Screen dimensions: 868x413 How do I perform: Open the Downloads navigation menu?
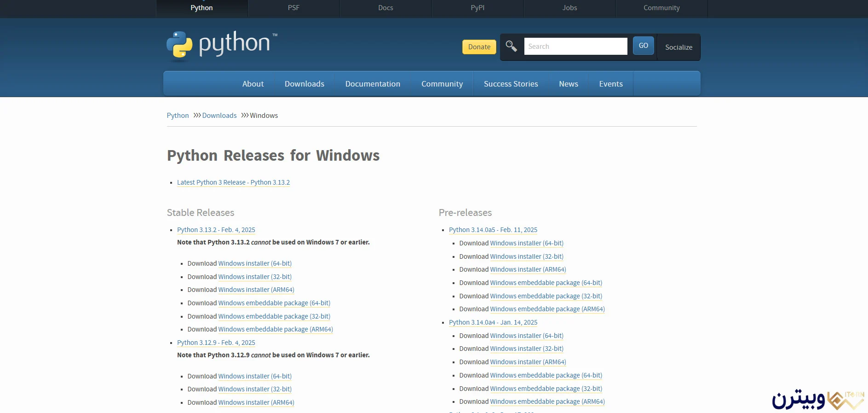click(305, 84)
